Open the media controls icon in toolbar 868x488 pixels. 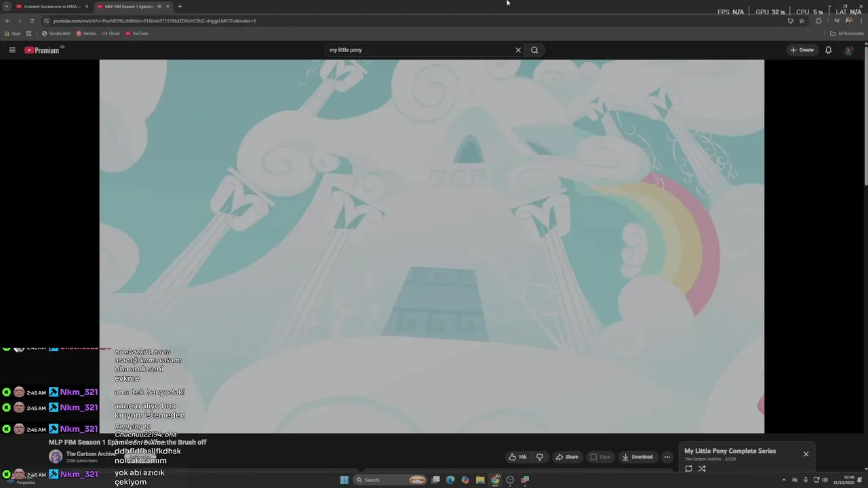(x=837, y=21)
